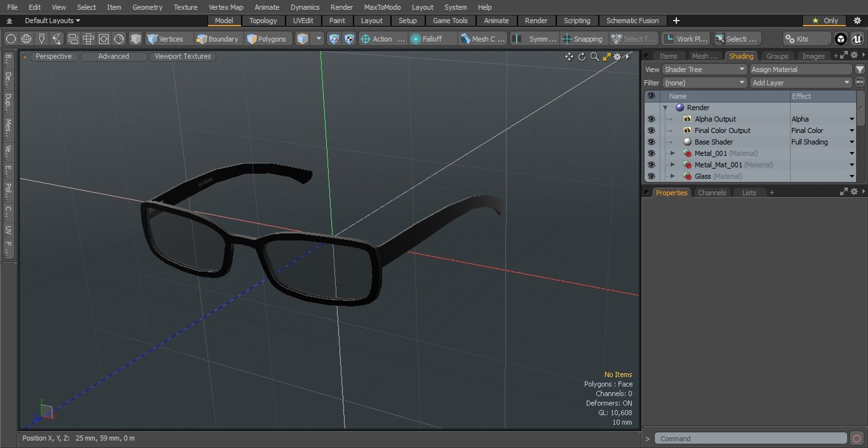Click the record circle beside Command field
Image resolution: width=868 pixels, height=448 pixels.
[x=856, y=439]
